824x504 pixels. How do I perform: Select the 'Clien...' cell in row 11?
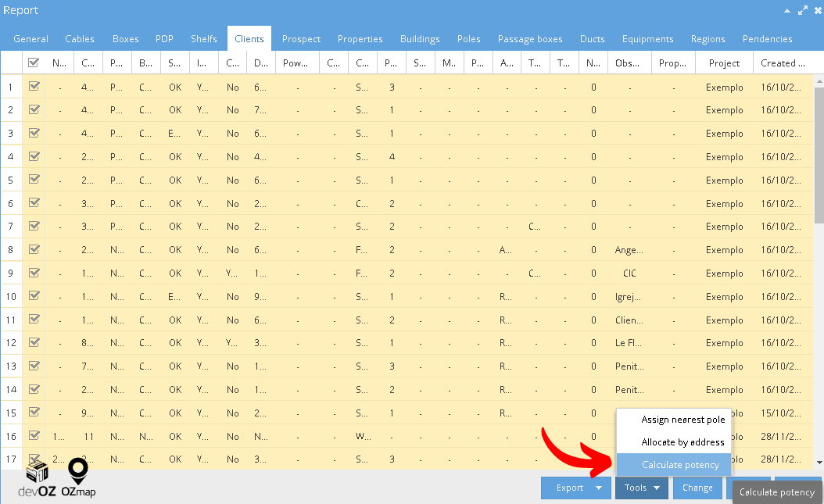point(629,320)
